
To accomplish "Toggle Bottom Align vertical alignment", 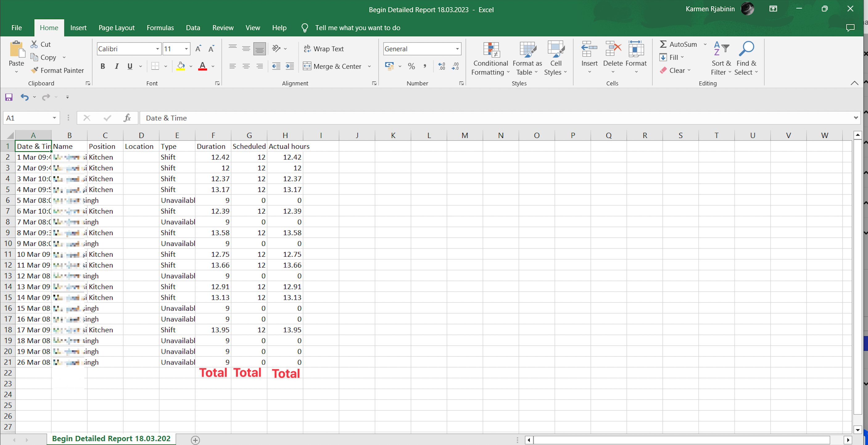I will coord(259,49).
